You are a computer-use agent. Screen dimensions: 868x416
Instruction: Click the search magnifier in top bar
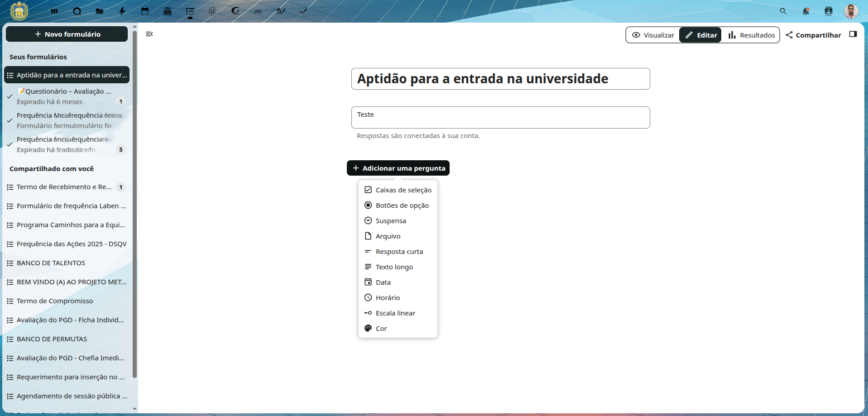[783, 11]
